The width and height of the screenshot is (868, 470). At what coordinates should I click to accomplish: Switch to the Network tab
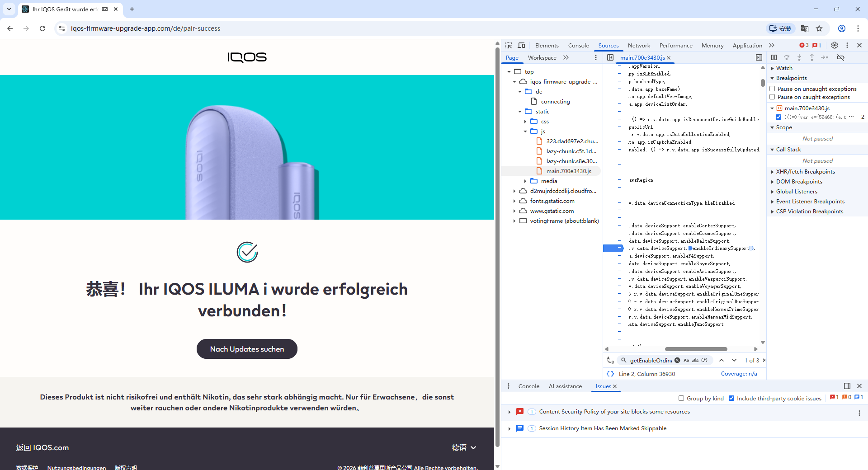(639, 45)
